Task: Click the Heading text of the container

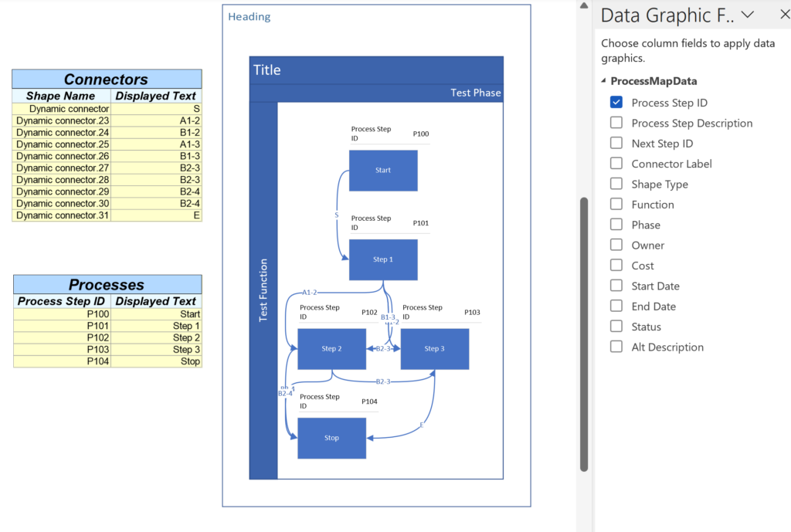Action: [250, 17]
